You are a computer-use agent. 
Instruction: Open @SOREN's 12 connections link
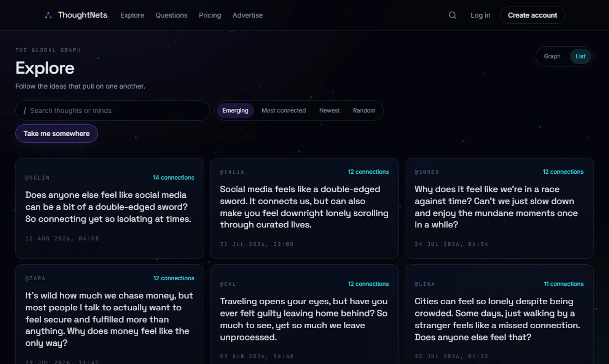(563, 172)
